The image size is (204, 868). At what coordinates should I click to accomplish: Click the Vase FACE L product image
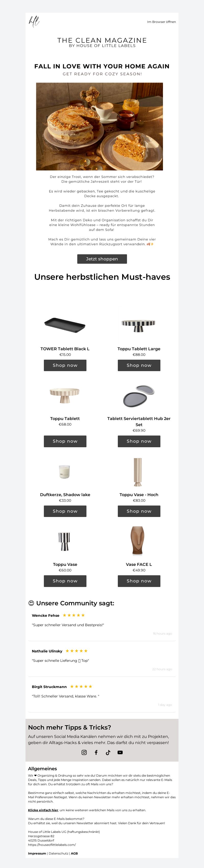click(137, 540)
